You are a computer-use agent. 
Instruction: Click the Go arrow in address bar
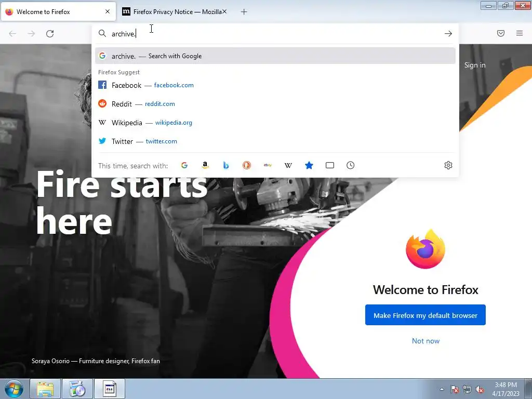tap(448, 34)
